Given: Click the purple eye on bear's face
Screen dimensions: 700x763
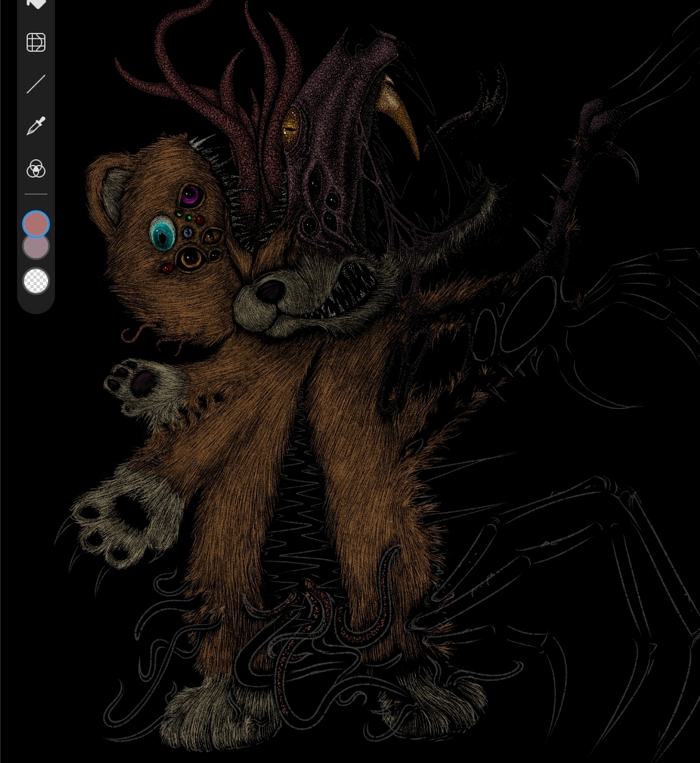Looking at the screenshot, I should point(189,196).
